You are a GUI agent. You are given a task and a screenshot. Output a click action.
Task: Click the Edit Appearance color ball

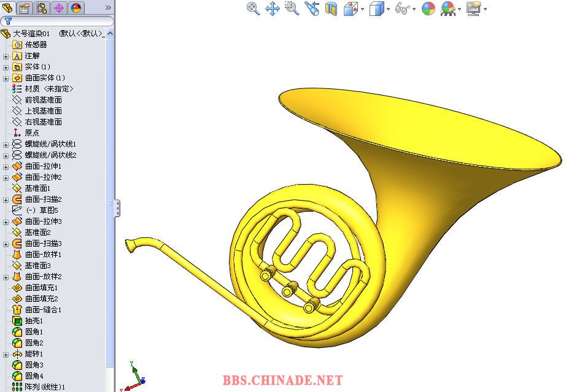click(428, 9)
